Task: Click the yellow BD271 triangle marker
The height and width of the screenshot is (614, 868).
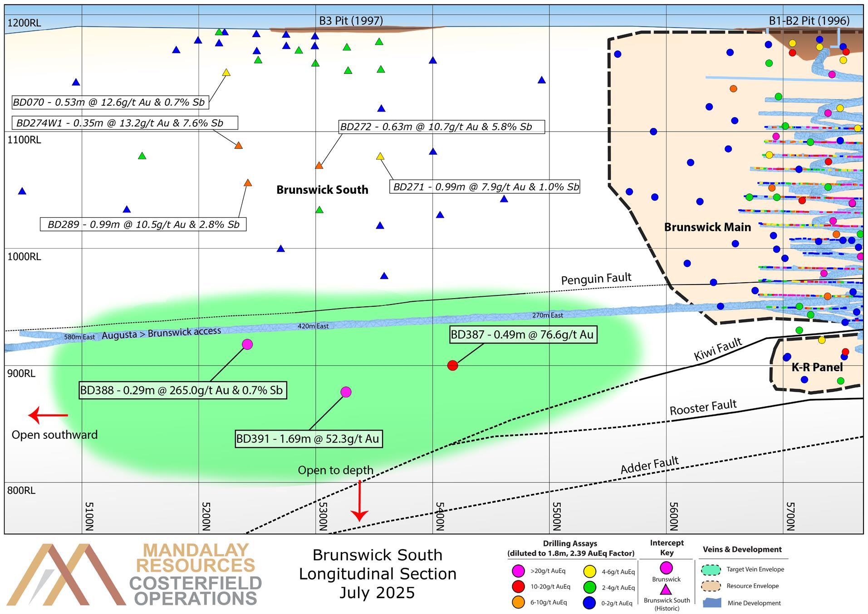Action: point(380,157)
